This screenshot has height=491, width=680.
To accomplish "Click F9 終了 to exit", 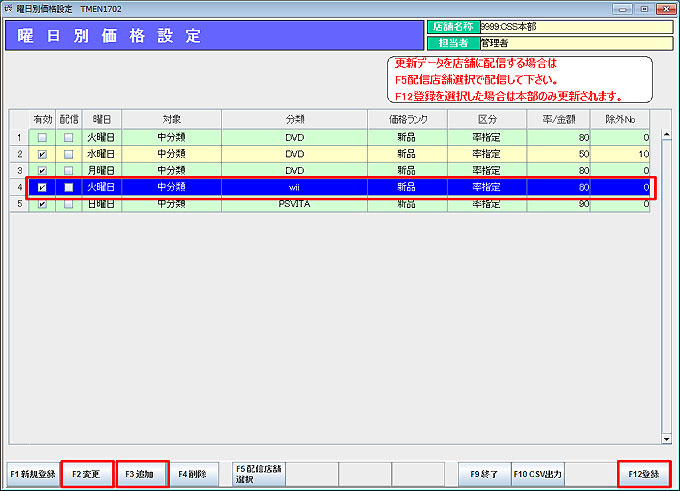I will point(482,473).
